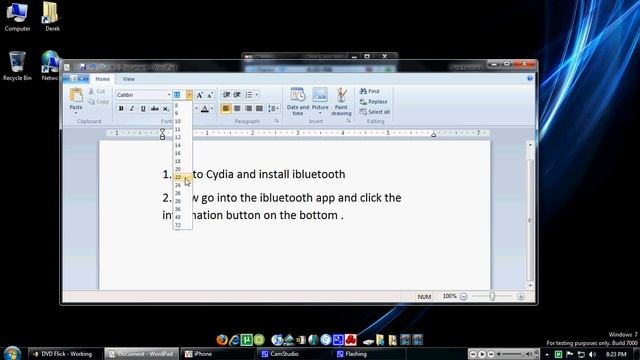Choose font size 12 from list
Viewport: 640px width, 360px height.
click(182, 138)
